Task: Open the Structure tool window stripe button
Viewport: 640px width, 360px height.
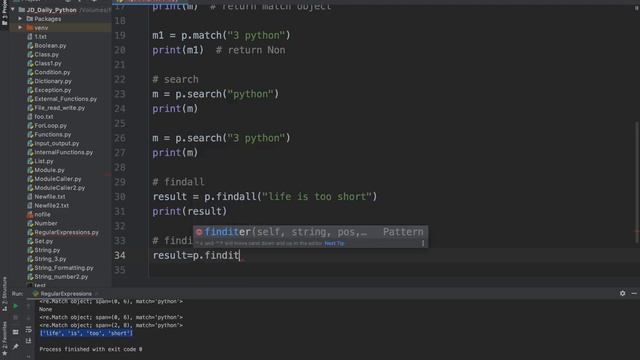Action: [4, 294]
